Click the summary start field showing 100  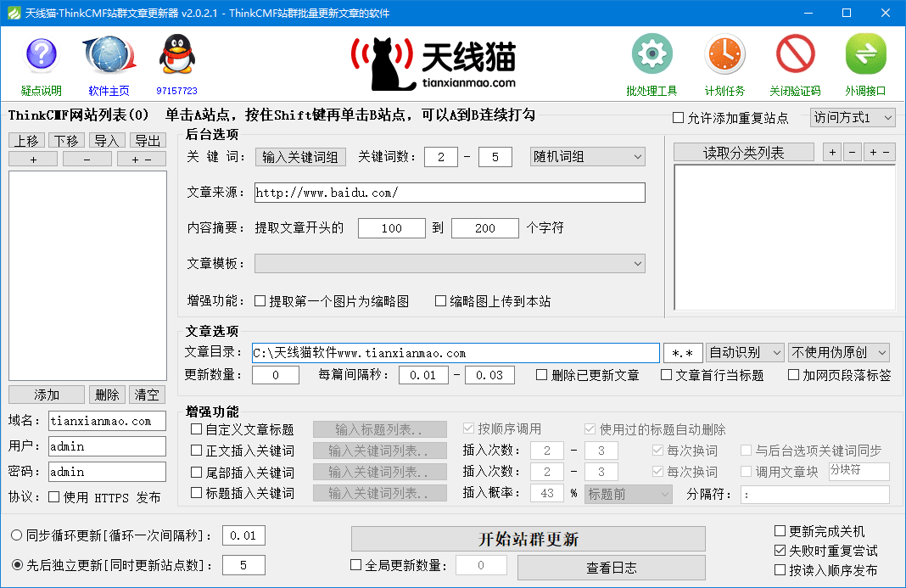click(392, 228)
